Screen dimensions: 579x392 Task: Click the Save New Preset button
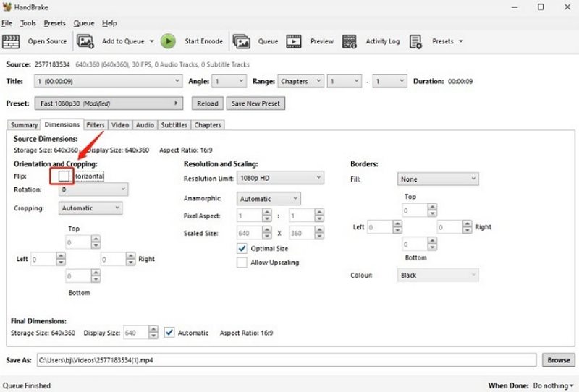coord(255,103)
